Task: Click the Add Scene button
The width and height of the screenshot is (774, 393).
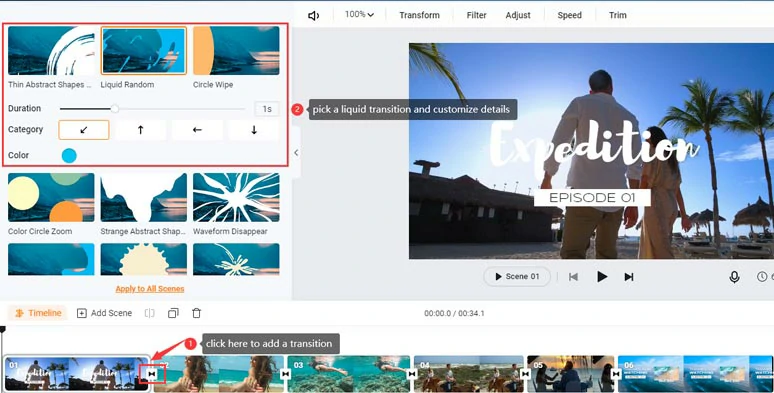Action: click(x=104, y=313)
